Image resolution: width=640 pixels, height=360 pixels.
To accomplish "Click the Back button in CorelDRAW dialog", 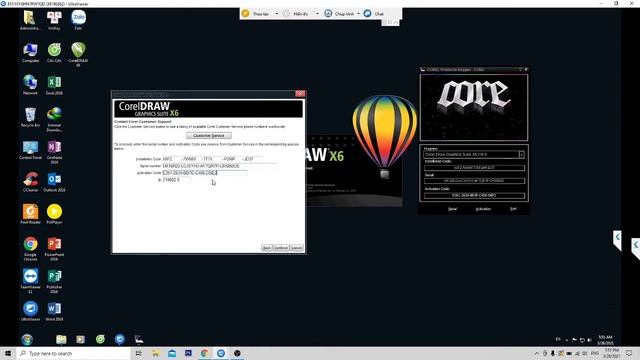I will tap(267, 248).
